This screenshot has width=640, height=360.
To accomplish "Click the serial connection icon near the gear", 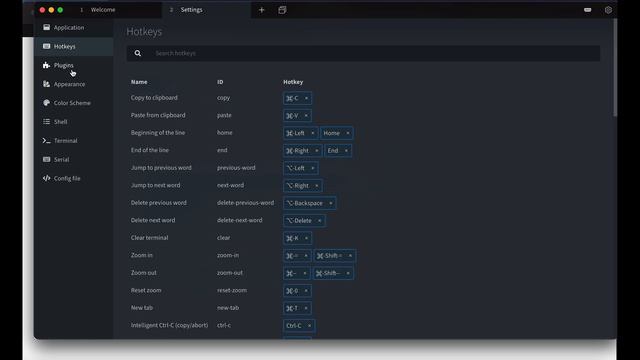I will [x=587, y=10].
